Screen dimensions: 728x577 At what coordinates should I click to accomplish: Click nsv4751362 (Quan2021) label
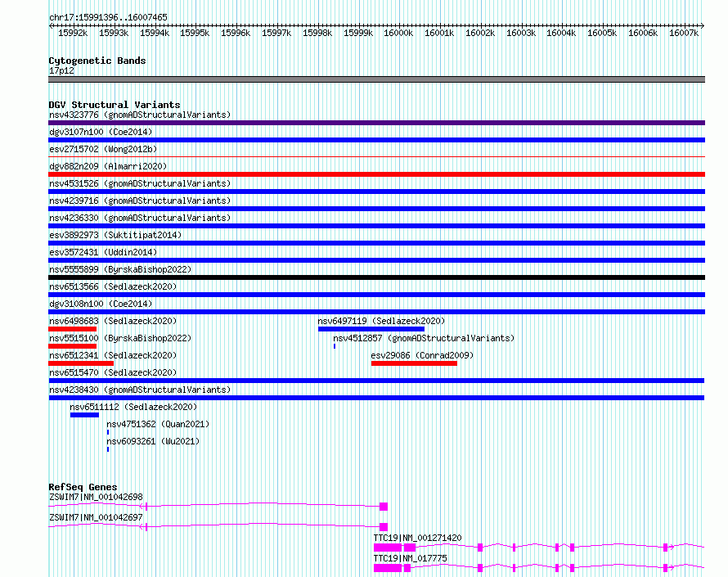[x=158, y=424]
